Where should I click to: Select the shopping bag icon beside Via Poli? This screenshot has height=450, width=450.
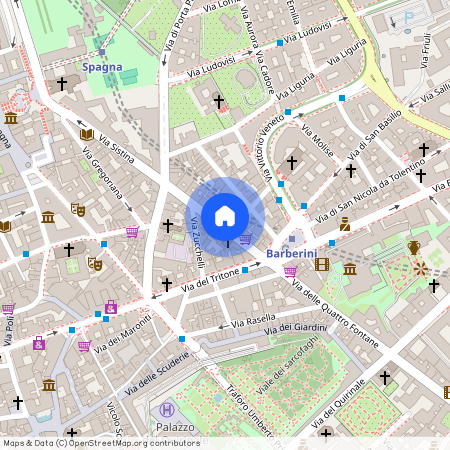[39, 343]
